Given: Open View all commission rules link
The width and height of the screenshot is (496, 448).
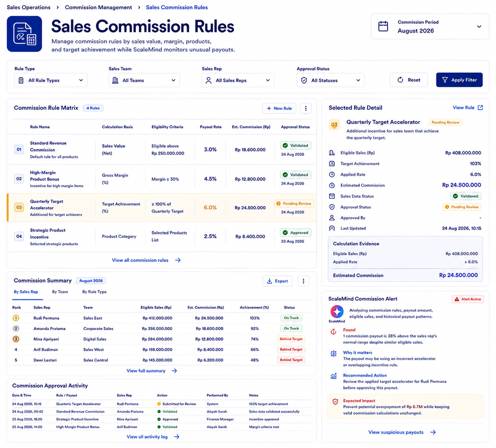Looking at the screenshot, I should (146, 260).
